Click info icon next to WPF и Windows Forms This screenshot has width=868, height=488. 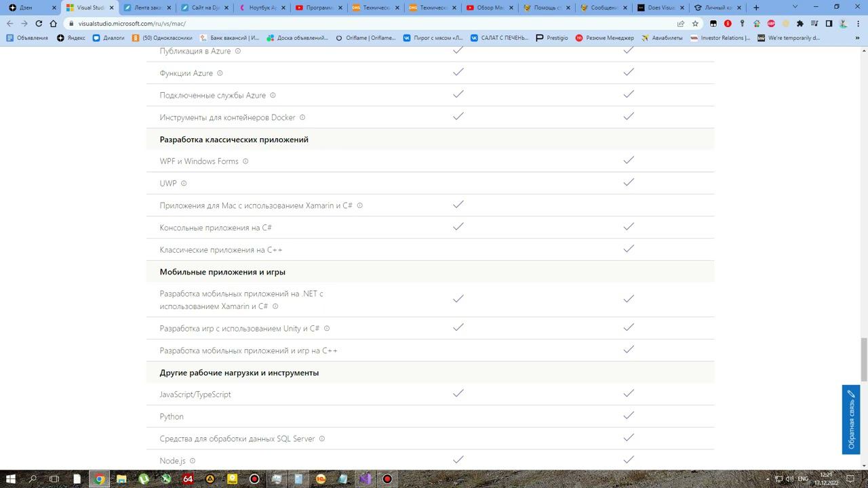click(x=245, y=161)
